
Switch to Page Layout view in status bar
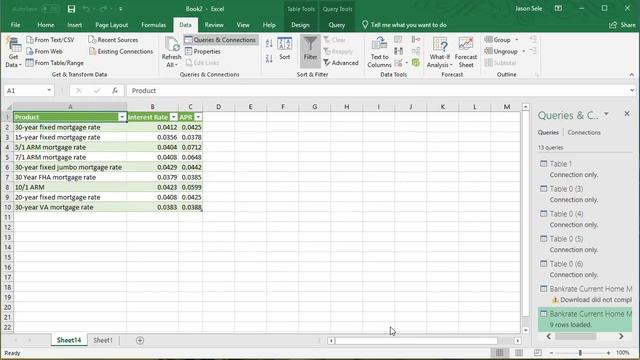(519, 353)
